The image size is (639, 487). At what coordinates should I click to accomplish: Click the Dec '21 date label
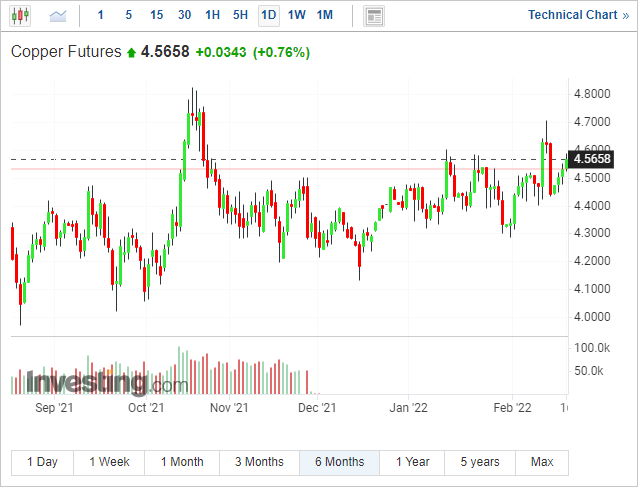(x=317, y=408)
